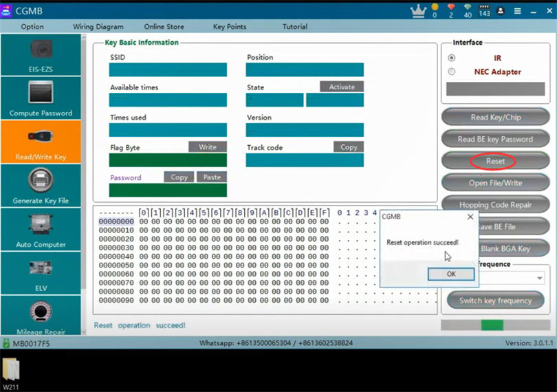Screen dimensions: 557x392
Task: Open the Mileage Repair gauge icon
Action: tap(41, 312)
